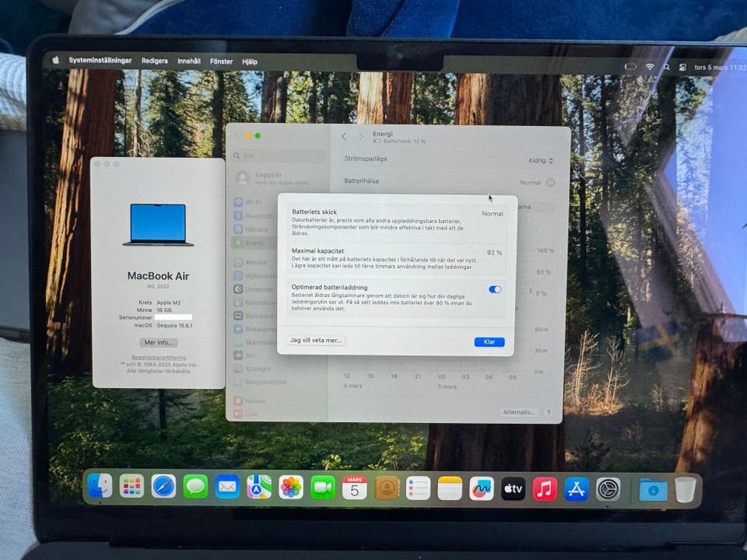Open Control Center from the menu bar
The width and height of the screenshot is (747, 560).
point(682,68)
